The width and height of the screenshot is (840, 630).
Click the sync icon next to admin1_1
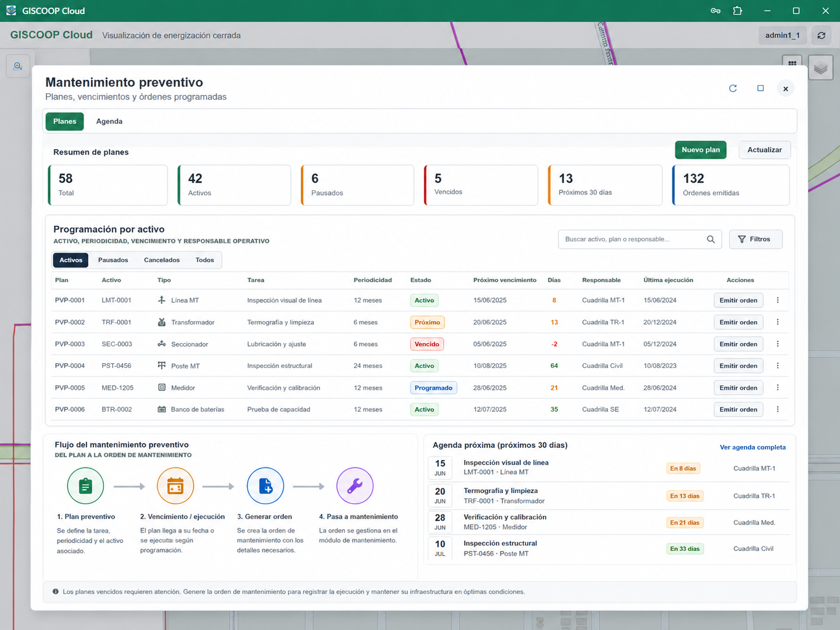click(821, 35)
